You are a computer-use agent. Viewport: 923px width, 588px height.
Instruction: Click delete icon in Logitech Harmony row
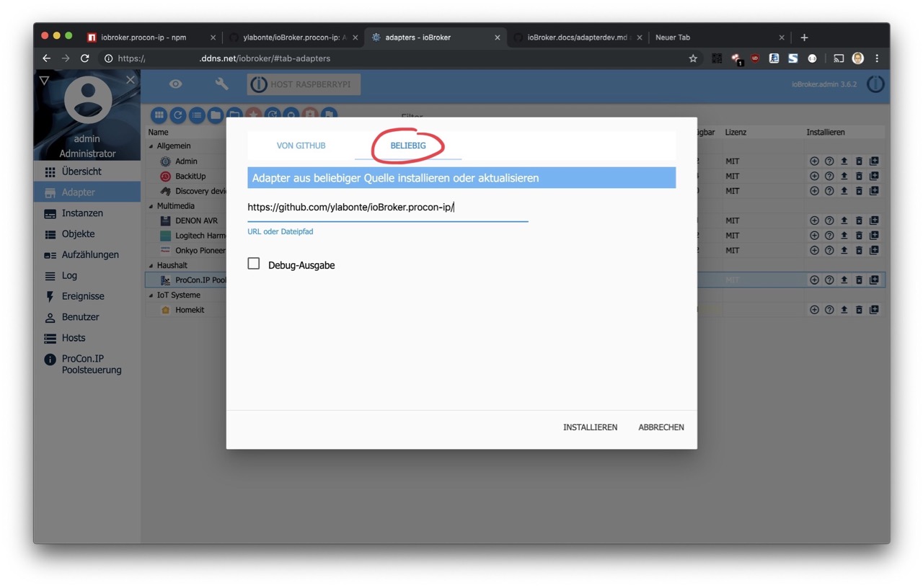pos(859,236)
